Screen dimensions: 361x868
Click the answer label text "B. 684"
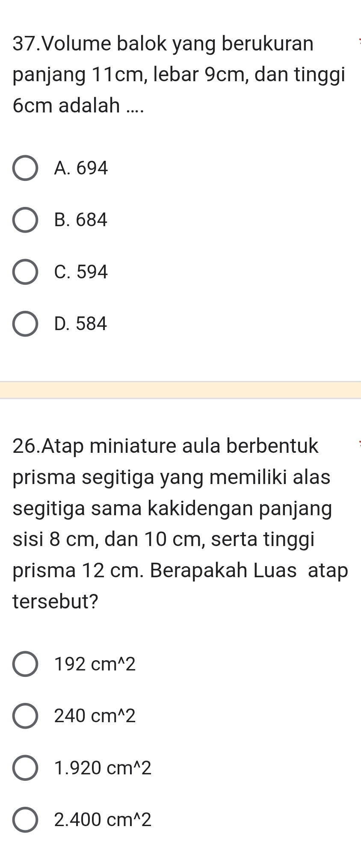[x=81, y=220]
